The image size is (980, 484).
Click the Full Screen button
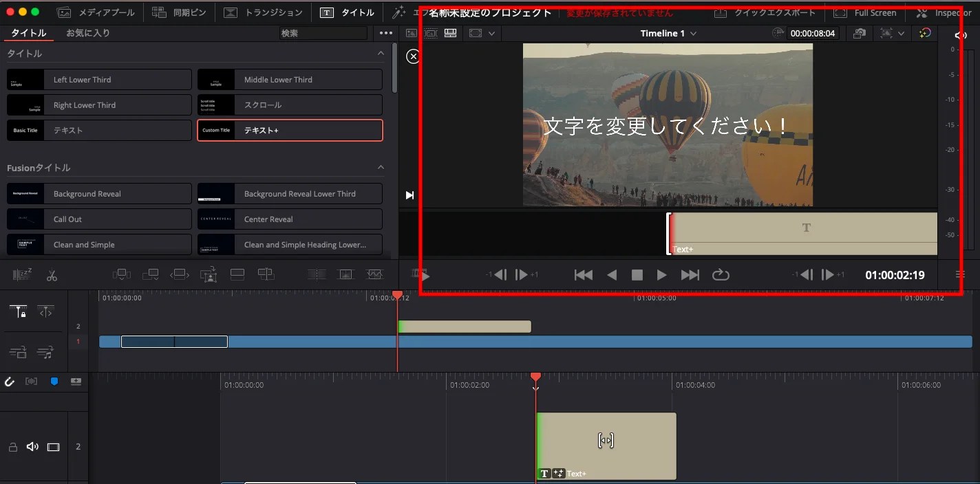pyautogui.click(x=865, y=12)
